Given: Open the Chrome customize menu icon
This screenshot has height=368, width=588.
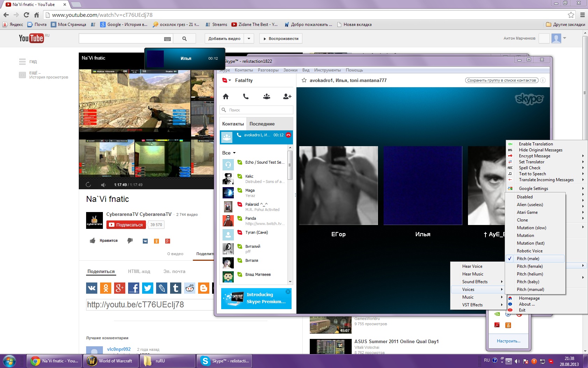Looking at the screenshot, I should pyautogui.click(x=582, y=15).
